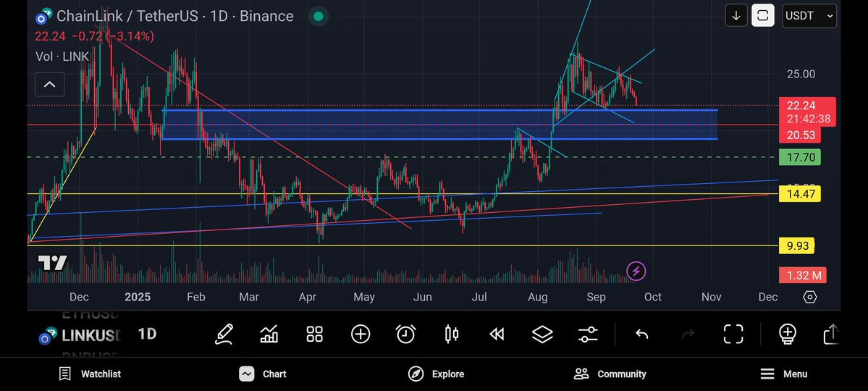
Task: Open the layout grid templates icon
Action: coord(314,334)
